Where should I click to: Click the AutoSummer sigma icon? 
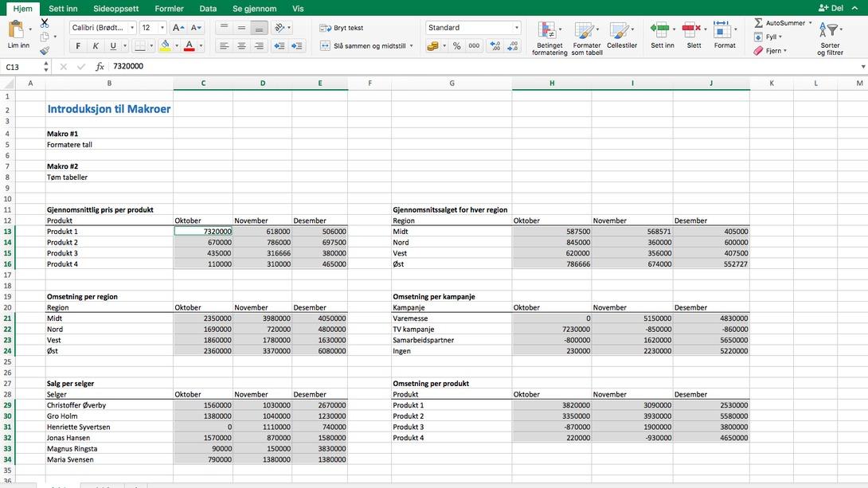point(758,22)
